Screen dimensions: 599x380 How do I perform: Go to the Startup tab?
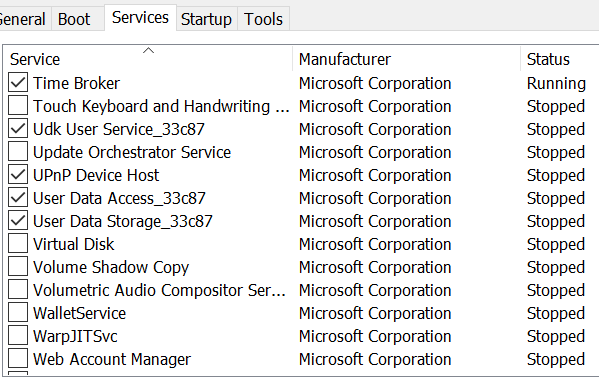(x=206, y=19)
